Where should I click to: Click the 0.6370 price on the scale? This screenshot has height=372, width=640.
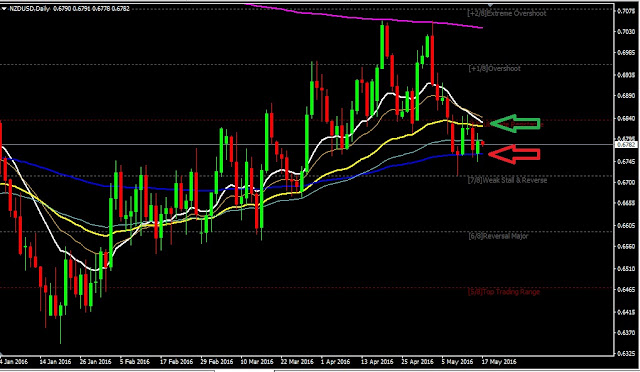coord(626,333)
